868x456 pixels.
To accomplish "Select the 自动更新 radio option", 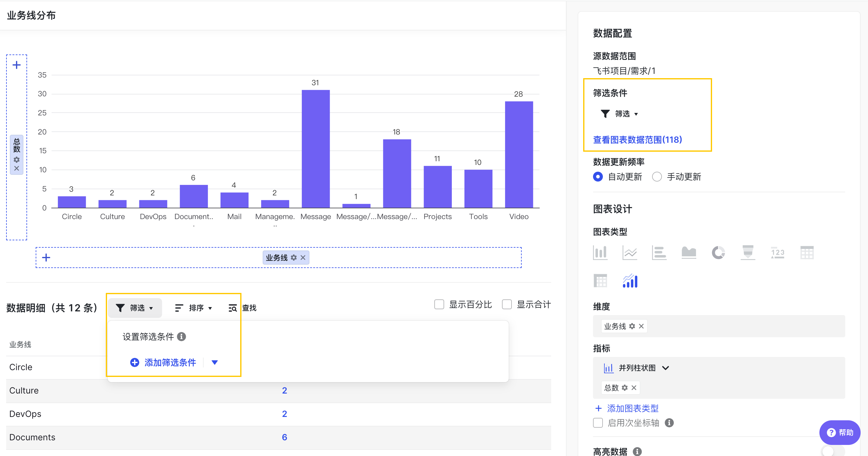I will pos(598,177).
